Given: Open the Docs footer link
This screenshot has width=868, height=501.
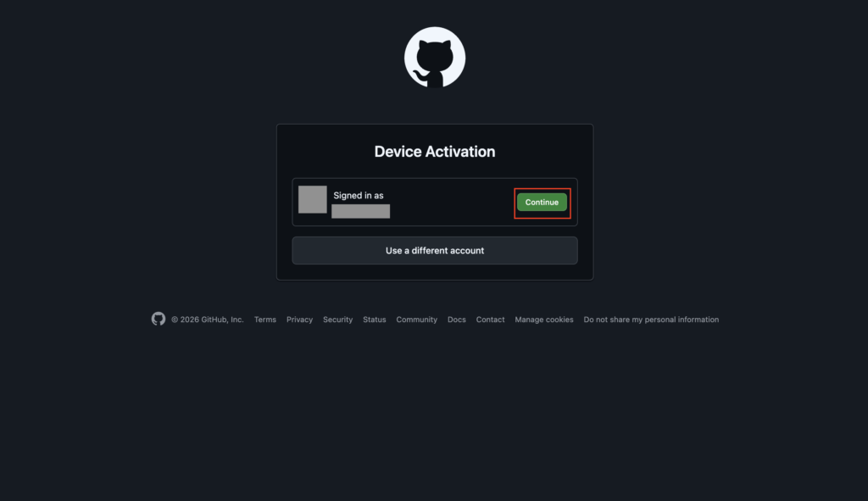Looking at the screenshot, I should (x=456, y=320).
